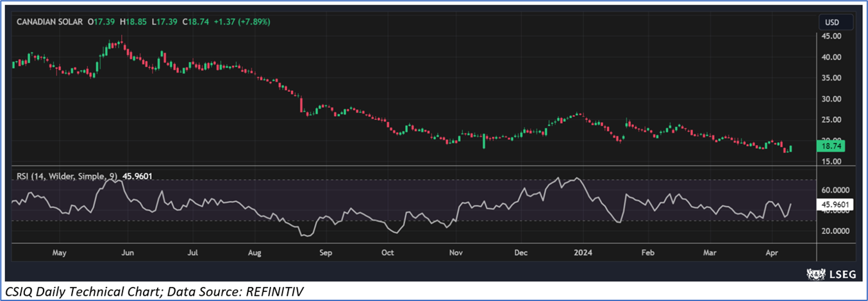Click the 60.0000 RSI axis label
The width and height of the screenshot is (868, 301).
coord(834,191)
